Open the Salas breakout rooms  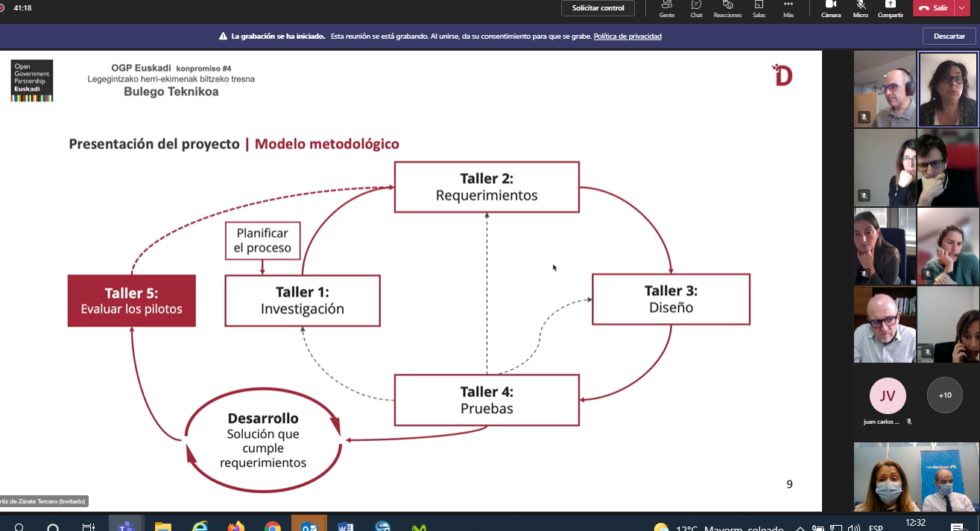(759, 7)
